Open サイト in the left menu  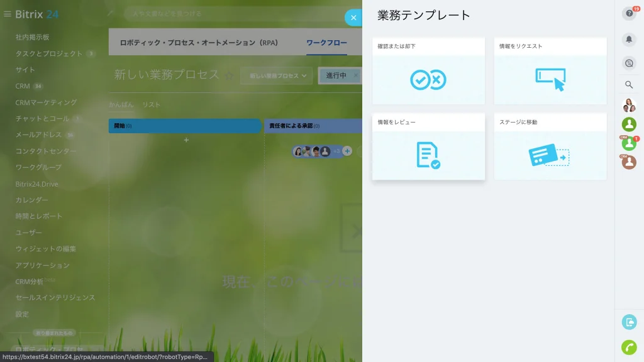tap(25, 70)
